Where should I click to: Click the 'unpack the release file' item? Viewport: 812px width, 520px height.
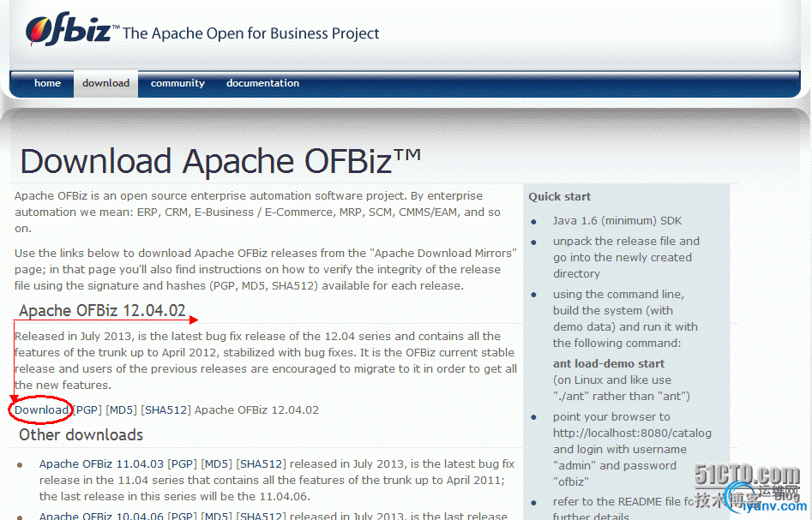tap(626, 257)
